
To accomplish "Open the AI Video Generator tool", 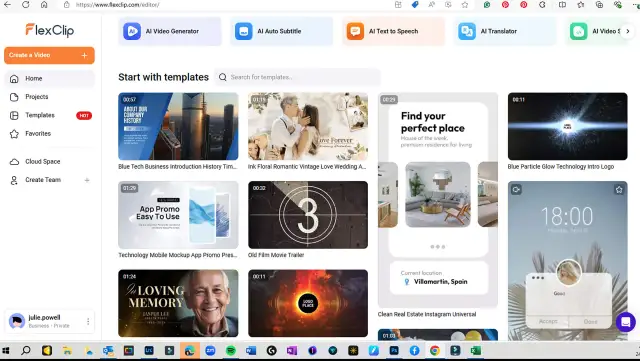I will click(x=170, y=31).
